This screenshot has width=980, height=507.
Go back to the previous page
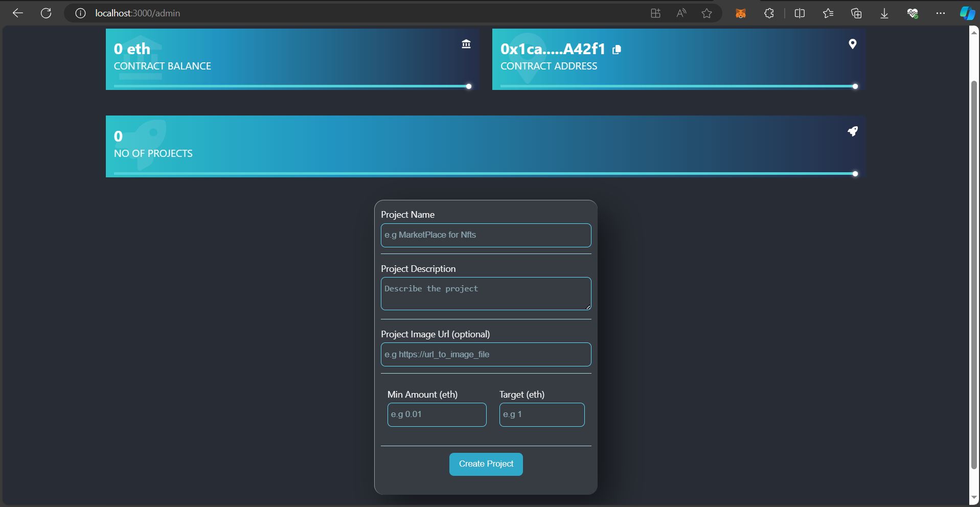point(18,13)
